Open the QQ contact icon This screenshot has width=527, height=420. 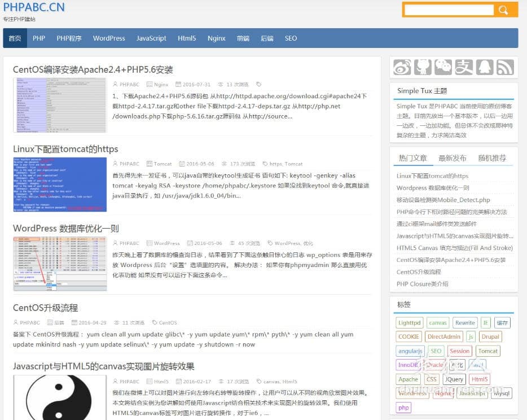coord(484,67)
